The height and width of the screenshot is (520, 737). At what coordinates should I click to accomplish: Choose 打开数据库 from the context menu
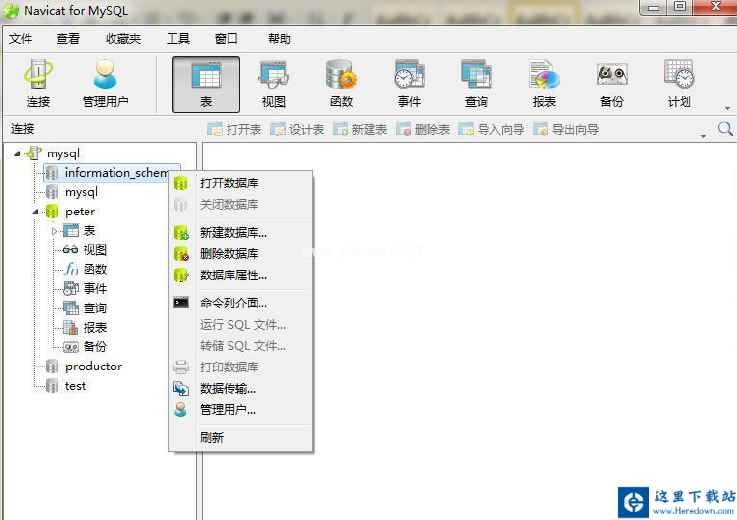[241, 183]
